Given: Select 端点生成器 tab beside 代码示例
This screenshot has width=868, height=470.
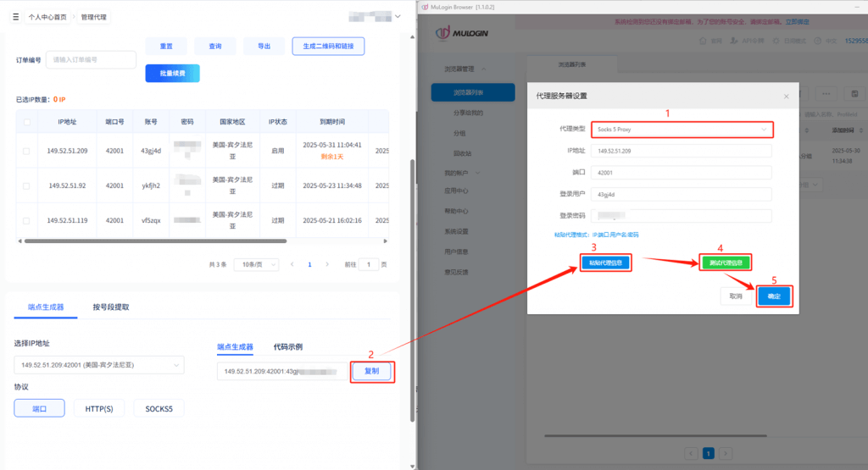Looking at the screenshot, I should (236, 346).
